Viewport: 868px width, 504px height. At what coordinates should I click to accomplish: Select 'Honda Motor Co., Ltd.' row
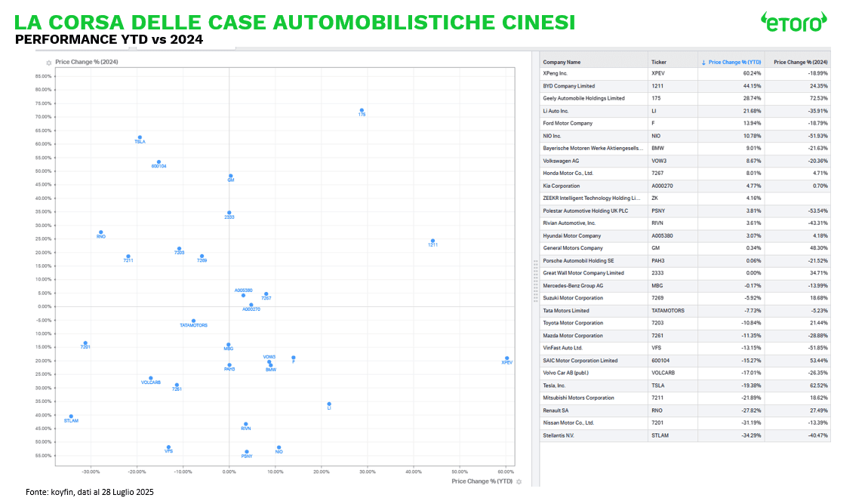point(685,174)
